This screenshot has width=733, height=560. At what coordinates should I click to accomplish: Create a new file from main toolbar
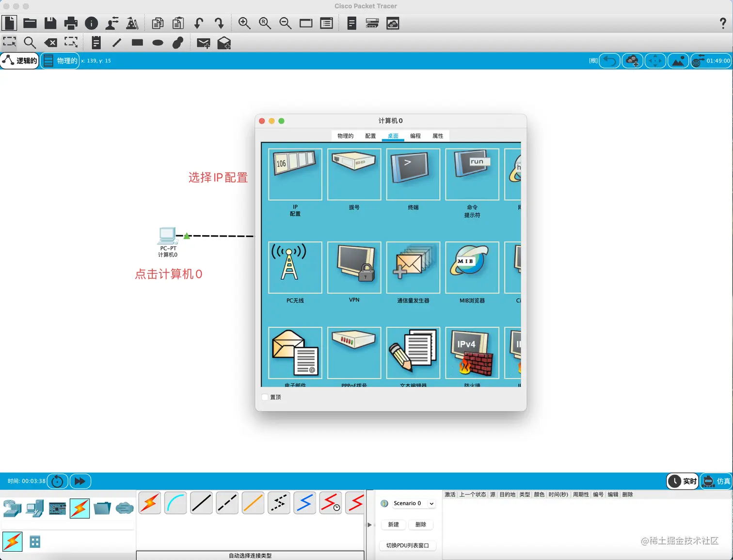click(9, 23)
